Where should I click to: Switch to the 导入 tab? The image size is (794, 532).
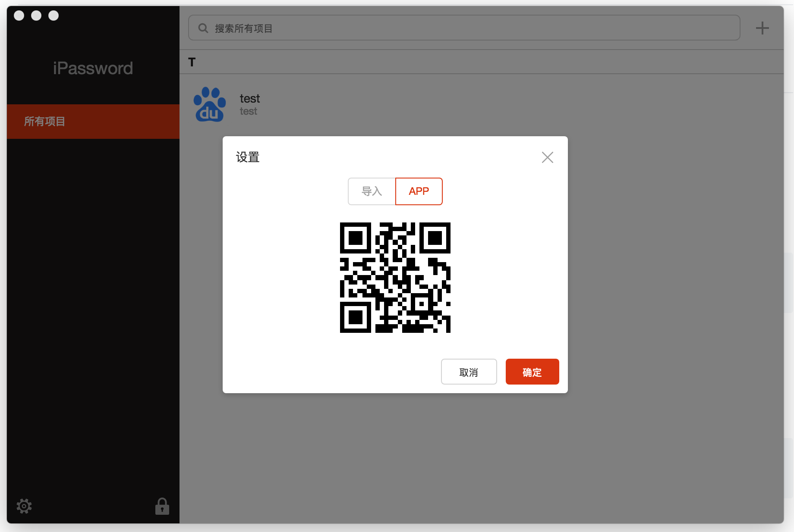tap(372, 191)
